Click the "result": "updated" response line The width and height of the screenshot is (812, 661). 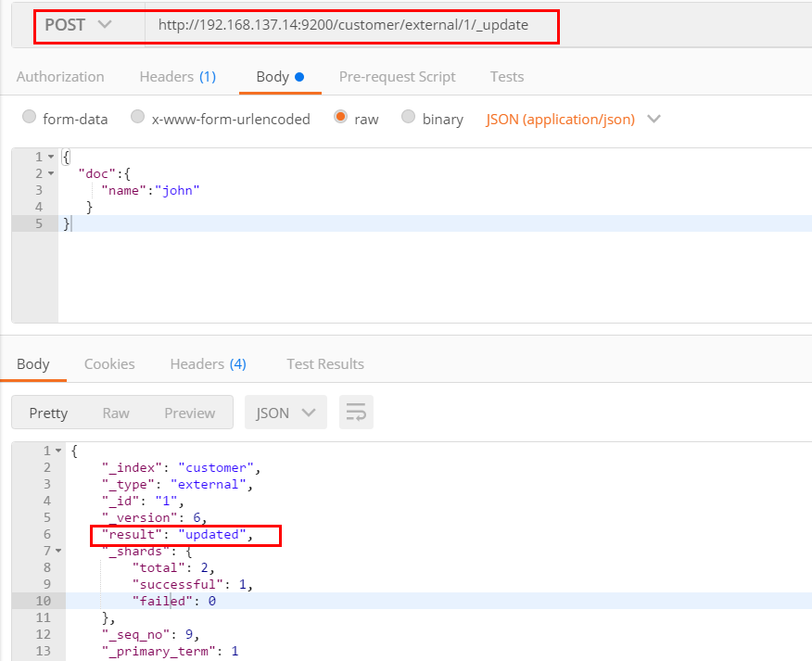click(177, 535)
